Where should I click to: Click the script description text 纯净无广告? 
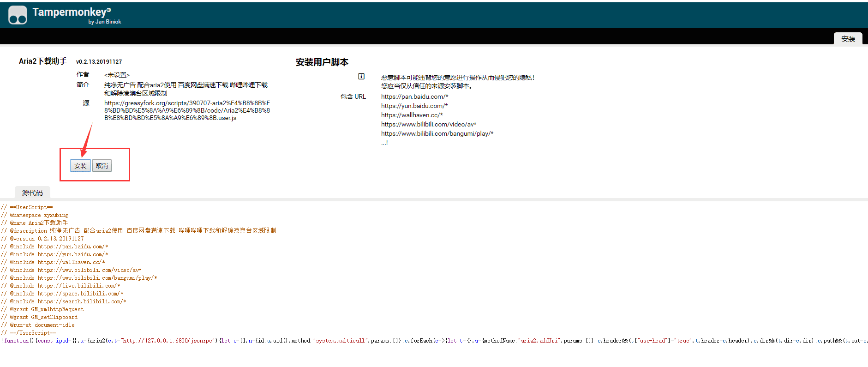(186, 89)
